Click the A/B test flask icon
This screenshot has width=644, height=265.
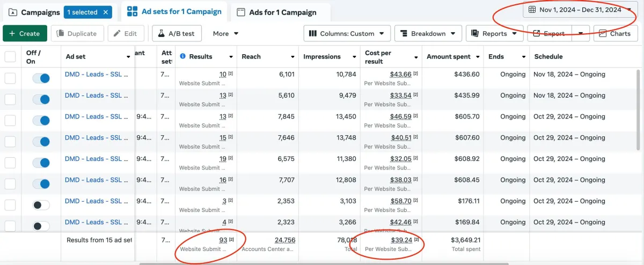pyautogui.click(x=160, y=33)
